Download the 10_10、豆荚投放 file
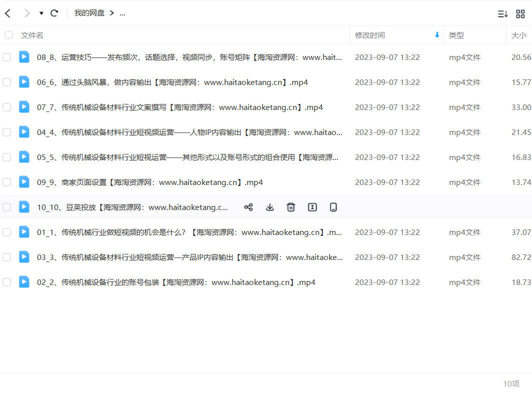The image size is (532, 395). click(x=269, y=207)
